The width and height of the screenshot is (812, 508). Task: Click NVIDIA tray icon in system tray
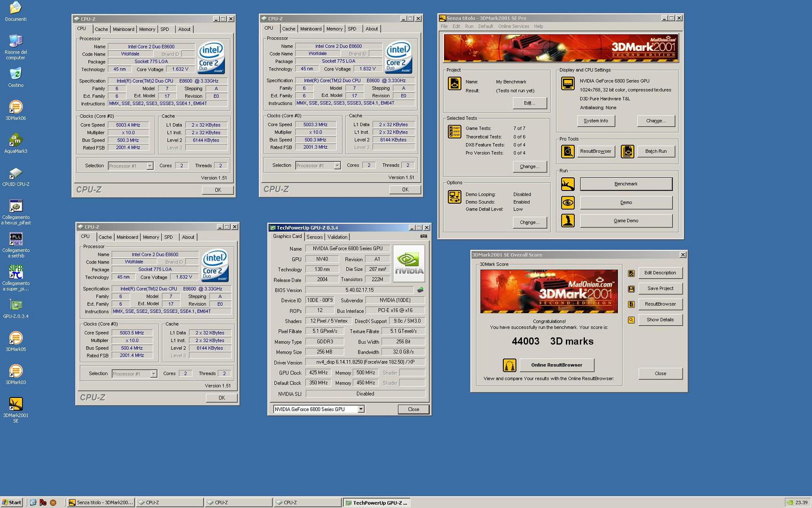790,502
